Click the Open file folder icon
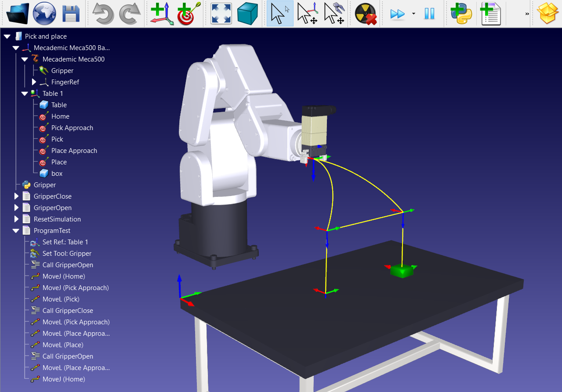This screenshot has width=562, height=392. coord(18,14)
